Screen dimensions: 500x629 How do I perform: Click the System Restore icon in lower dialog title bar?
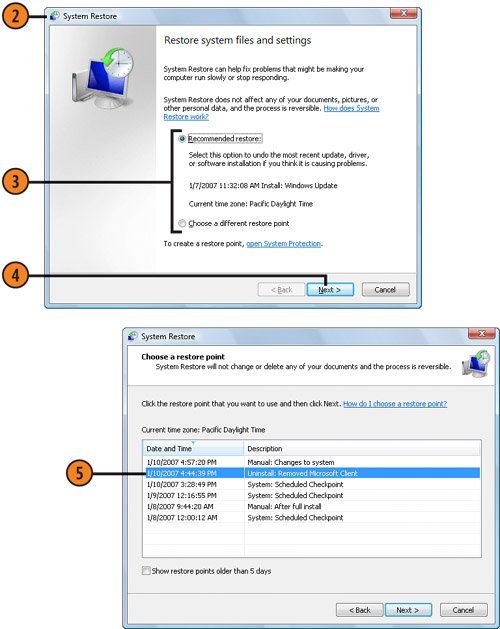pos(132,336)
